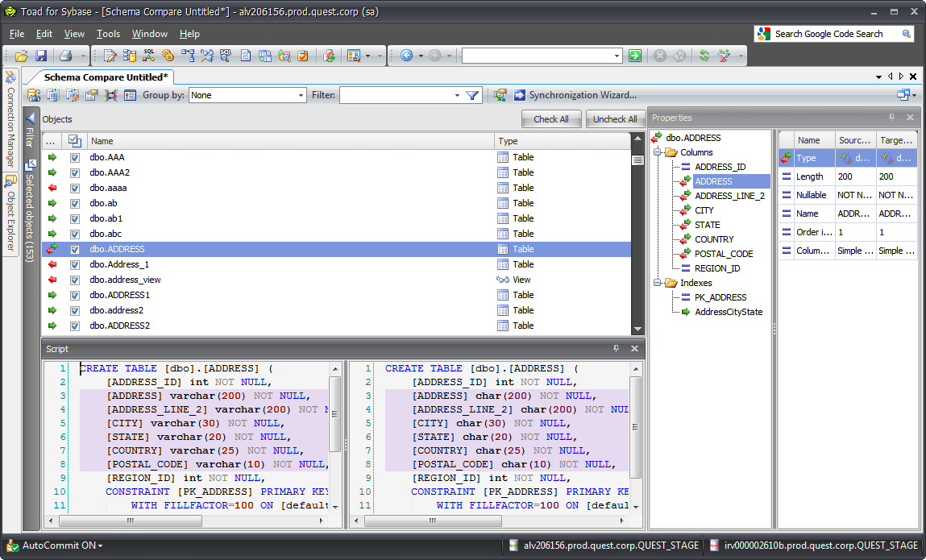The height and width of the screenshot is (560, 926).
Task: Select ADDRESS_LINE_2 column in Properties tree
Action: click(729, 196)
